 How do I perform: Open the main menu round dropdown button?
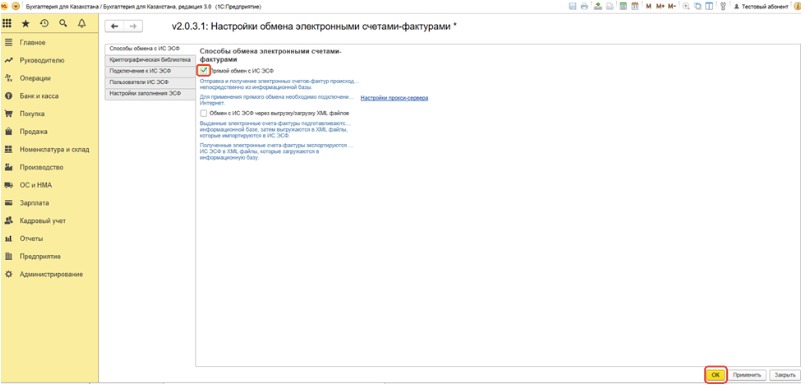click(x=15, y=6)
